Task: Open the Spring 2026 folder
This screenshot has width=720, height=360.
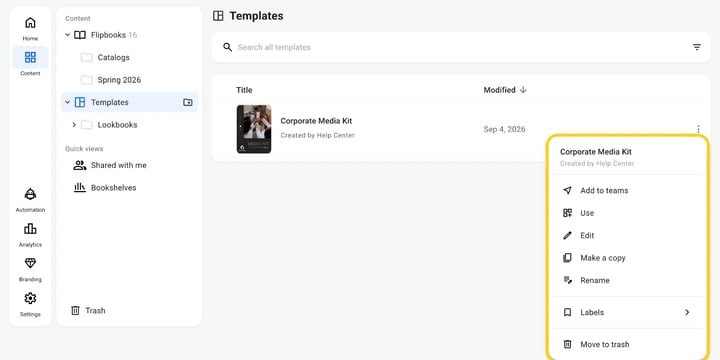Action: [119, 80]
